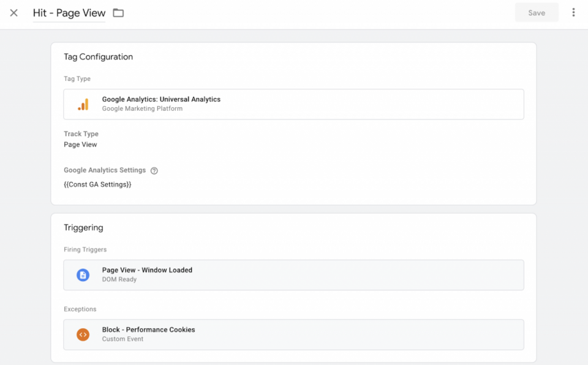588x365 pixels.
Task: Click the Google Analytics Settings label
Action: pyautogui.click(x=105, y=170)
